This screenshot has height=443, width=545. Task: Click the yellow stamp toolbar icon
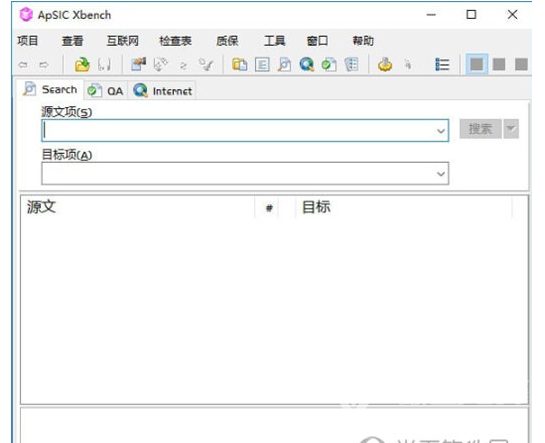coord(385,65)
